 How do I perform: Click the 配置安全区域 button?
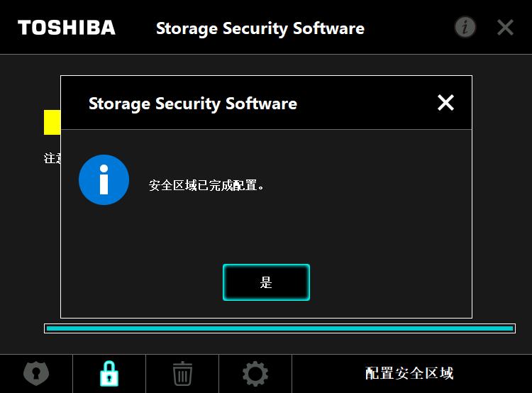pyautogui.click(x=409, y=373)
